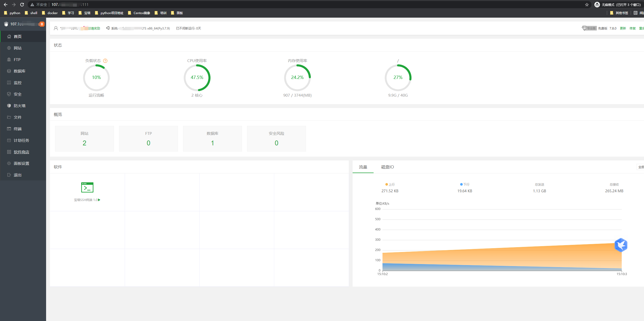Open the docker bookmark folder
The image size is (644, 321).
tap(50, 13)
